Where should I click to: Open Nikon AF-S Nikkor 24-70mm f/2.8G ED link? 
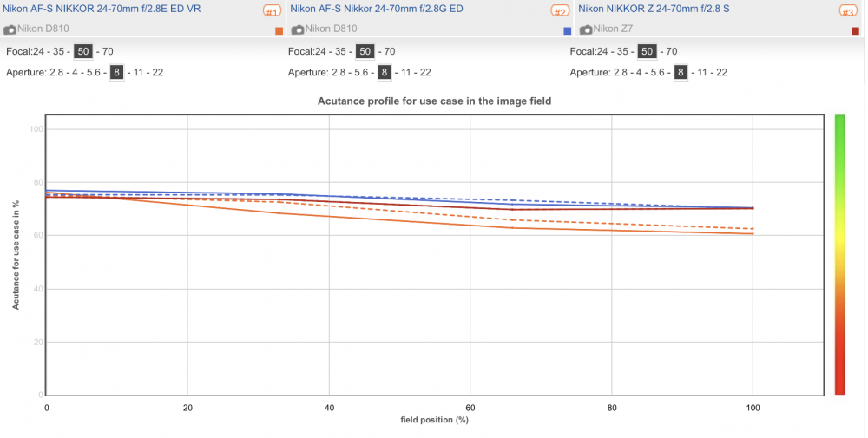point(377,9)
